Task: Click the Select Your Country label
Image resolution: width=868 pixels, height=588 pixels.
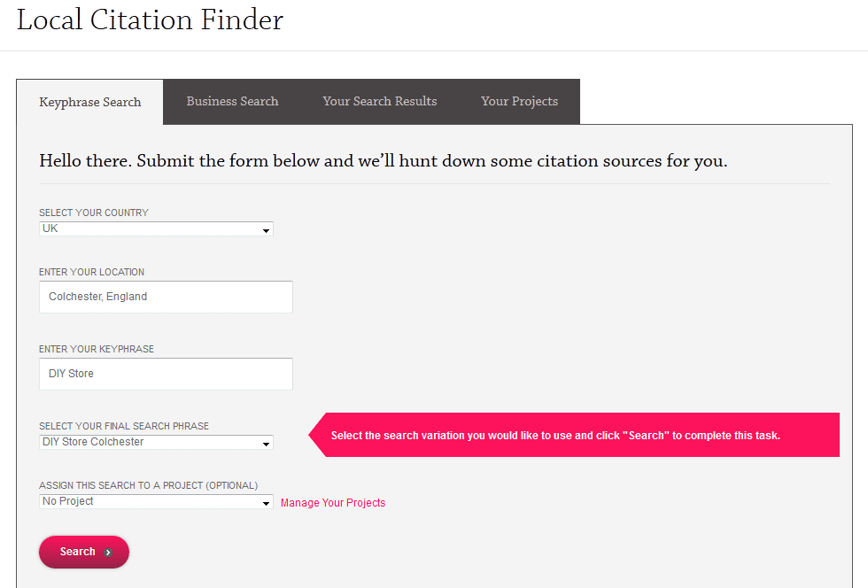Action: [x=94, y=213]
